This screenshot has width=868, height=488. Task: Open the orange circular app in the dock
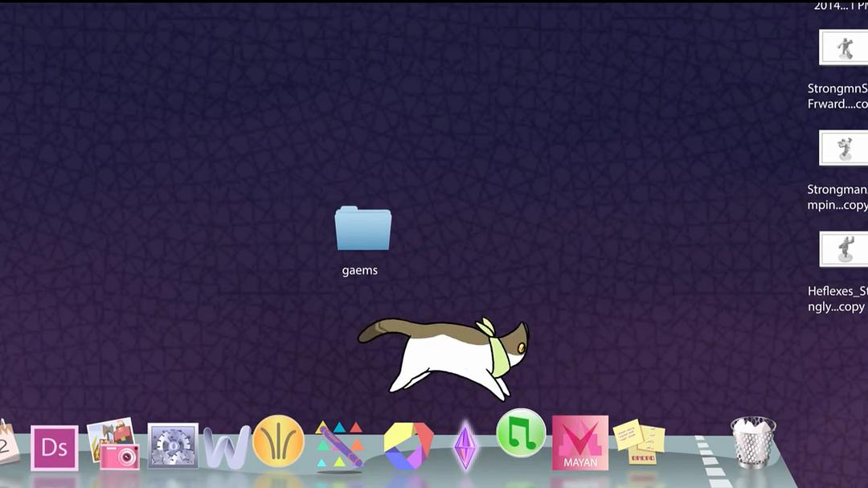click(278, 441)
